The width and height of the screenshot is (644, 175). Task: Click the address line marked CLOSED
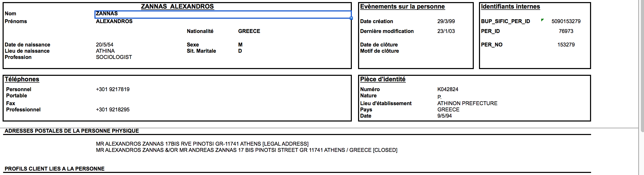click(246, 150)
